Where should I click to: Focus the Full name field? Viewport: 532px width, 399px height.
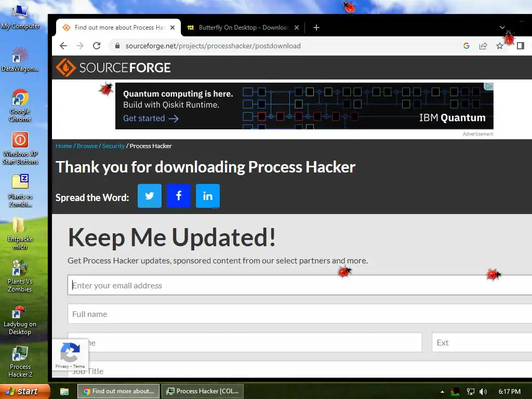[x=300, y=314]
